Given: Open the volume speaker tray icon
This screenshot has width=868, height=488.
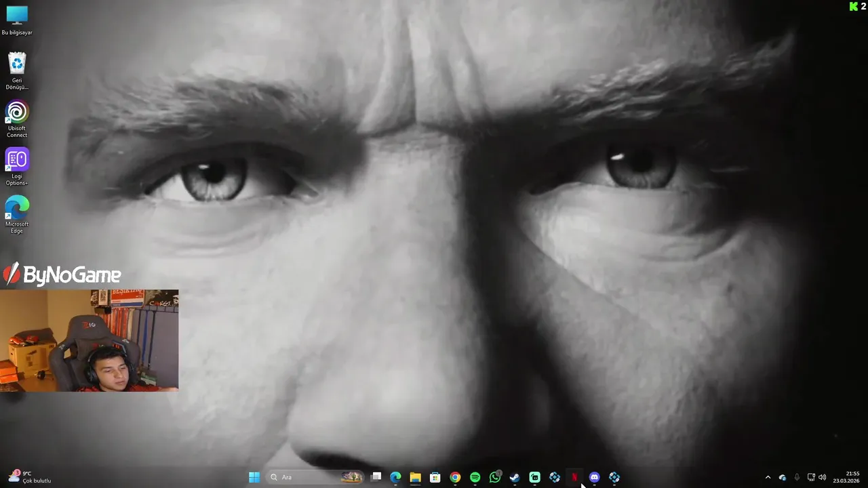Looking at the screenshot, I should pyautogui.click(x=823, y=477).
